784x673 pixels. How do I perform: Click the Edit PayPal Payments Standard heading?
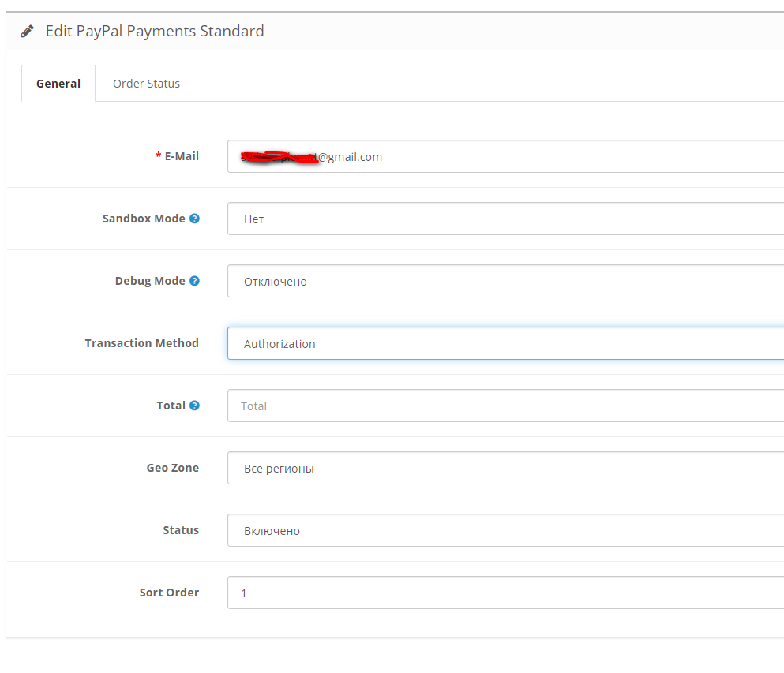coord(155,31)
